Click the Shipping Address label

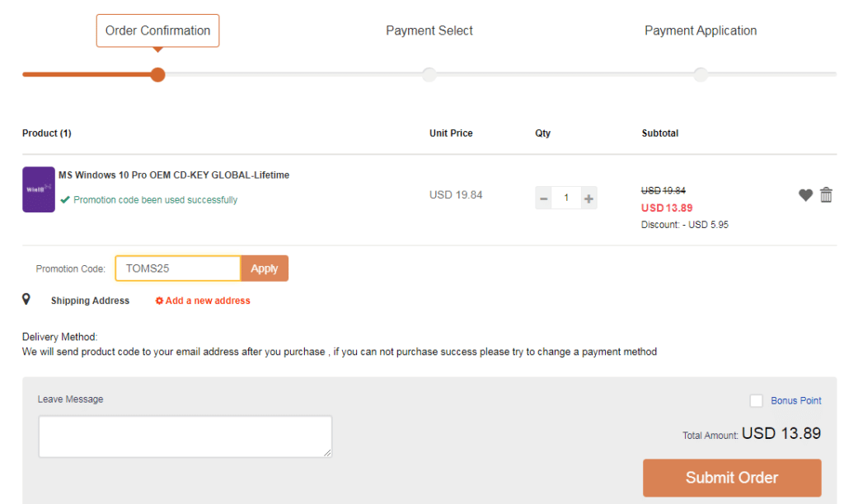(90, 301)
